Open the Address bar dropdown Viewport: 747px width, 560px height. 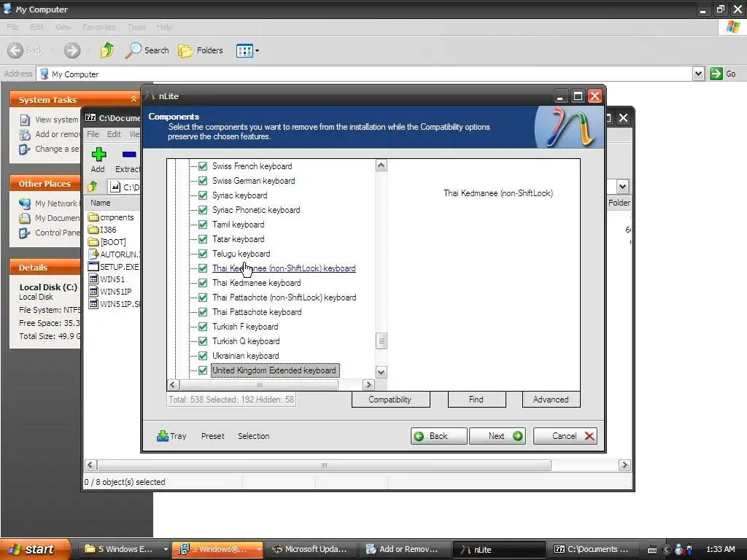tap(698, 74)
